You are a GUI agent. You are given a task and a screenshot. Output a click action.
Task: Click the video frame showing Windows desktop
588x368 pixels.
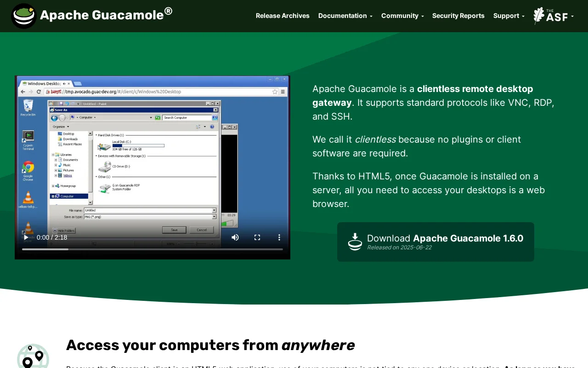pos(153,156)
